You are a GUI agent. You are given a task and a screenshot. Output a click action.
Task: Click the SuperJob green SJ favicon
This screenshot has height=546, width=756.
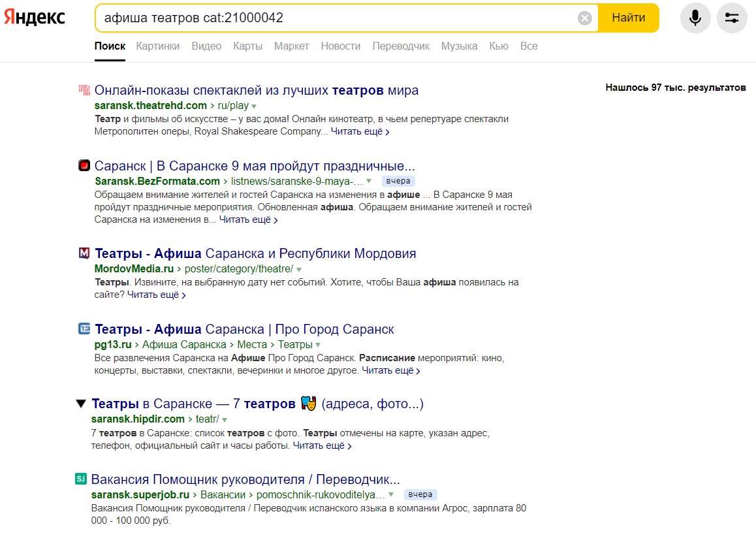coord(80,479)
